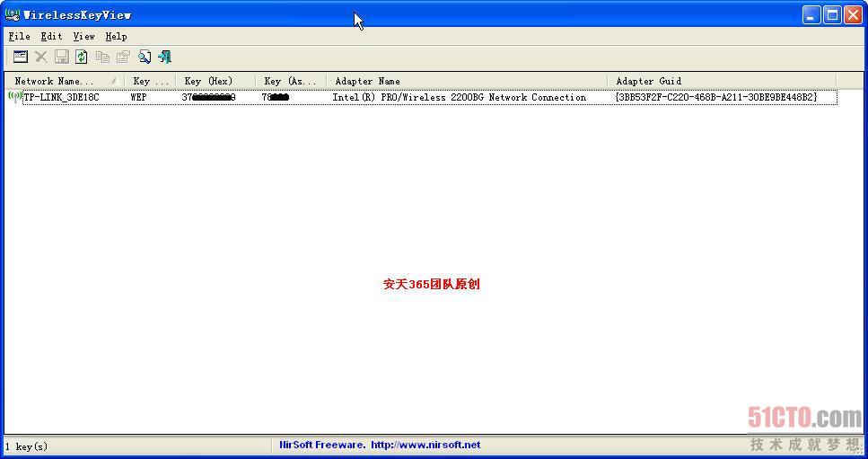
Task: Click the Properties toolbar icon
Action: pos(123,57)
